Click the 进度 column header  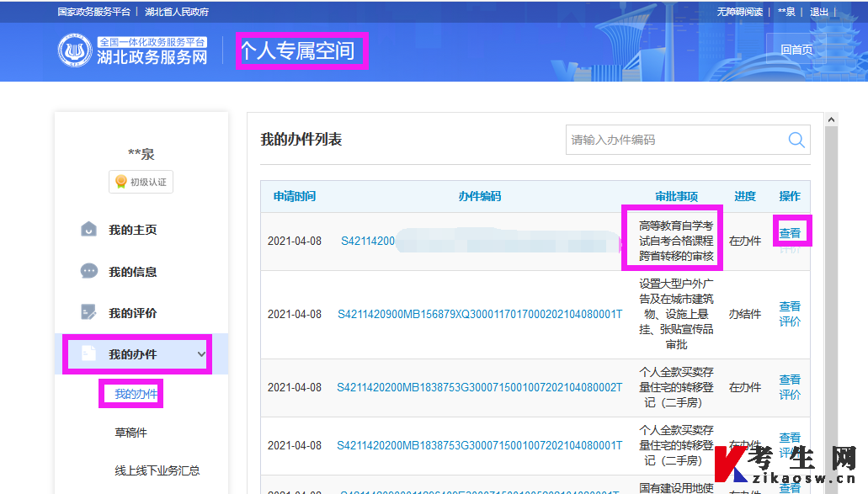pyautogui.click(x=745, y=196)
